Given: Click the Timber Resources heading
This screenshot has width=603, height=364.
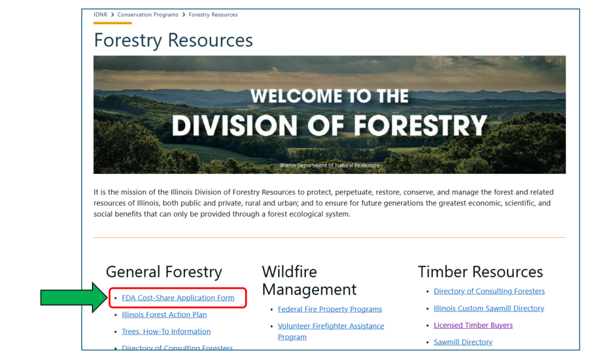Looking at the screenshot, I should point(481,272).
